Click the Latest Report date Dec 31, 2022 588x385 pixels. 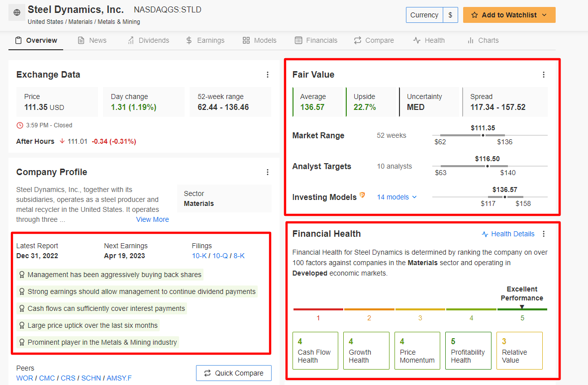pyautogui.click(x=37, y=256)
